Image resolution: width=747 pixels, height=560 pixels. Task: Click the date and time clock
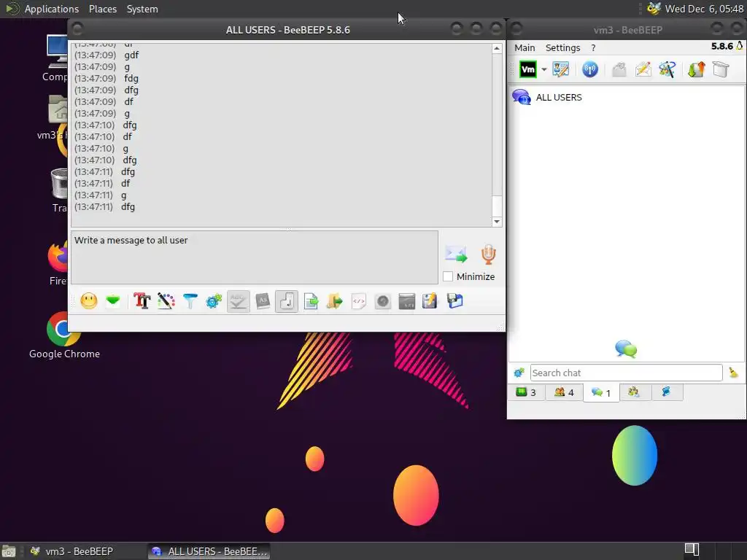click(x=704, y=9)
